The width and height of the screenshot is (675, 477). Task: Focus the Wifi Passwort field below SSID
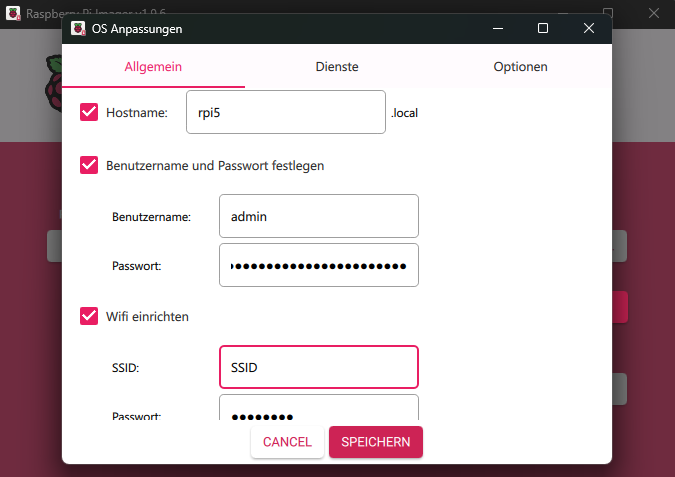318,410
